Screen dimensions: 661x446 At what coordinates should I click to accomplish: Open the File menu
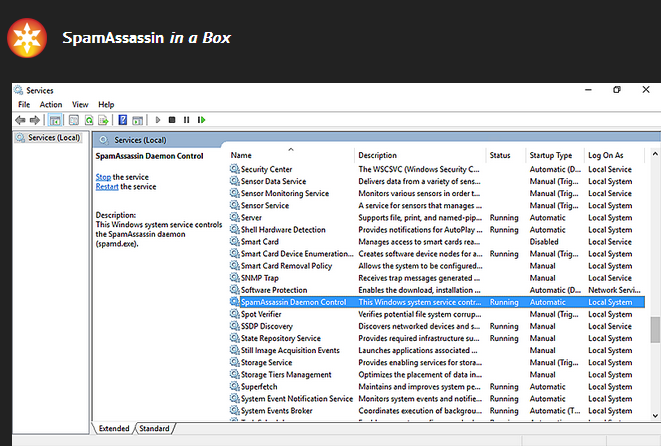tap(24, 104)
